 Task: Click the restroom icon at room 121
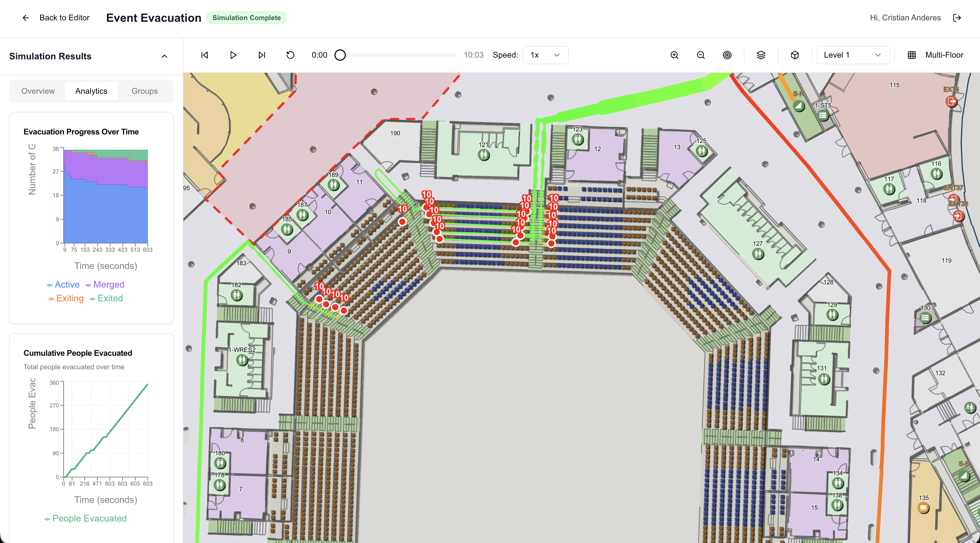(483, 155)
